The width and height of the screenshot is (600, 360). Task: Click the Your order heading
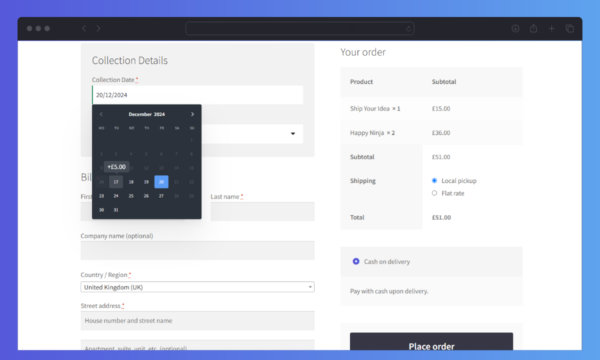[x=363, y=52]
